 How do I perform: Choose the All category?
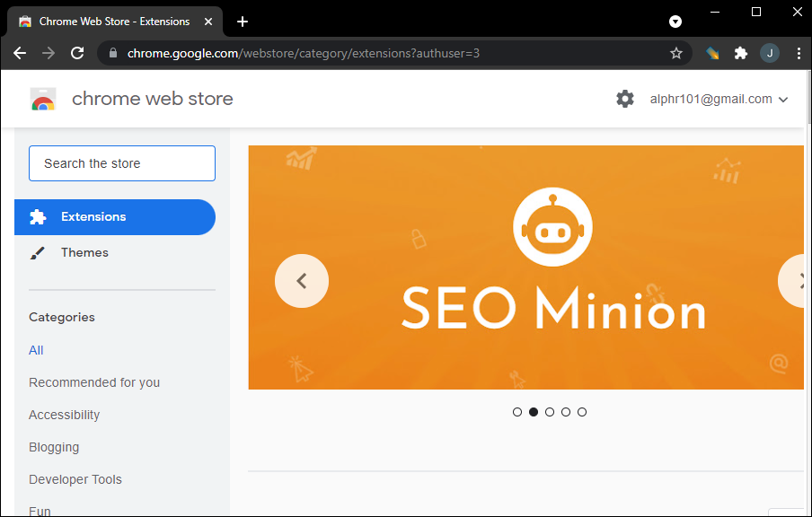[36, 350]
